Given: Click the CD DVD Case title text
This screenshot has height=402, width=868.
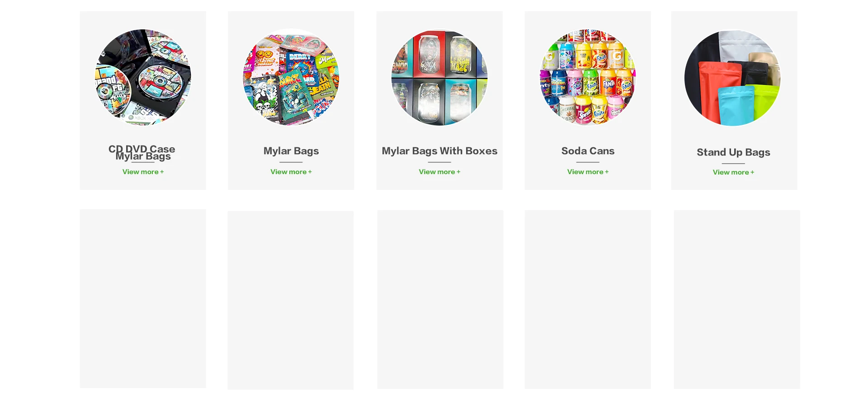Looking at the screenshot, I should (142, 149).
